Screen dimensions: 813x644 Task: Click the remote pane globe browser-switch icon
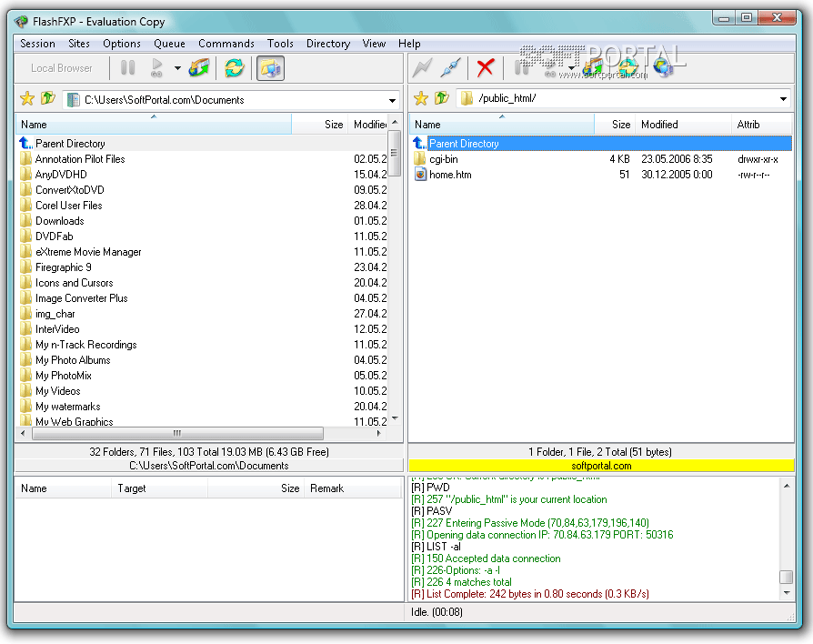click(663, 67)
